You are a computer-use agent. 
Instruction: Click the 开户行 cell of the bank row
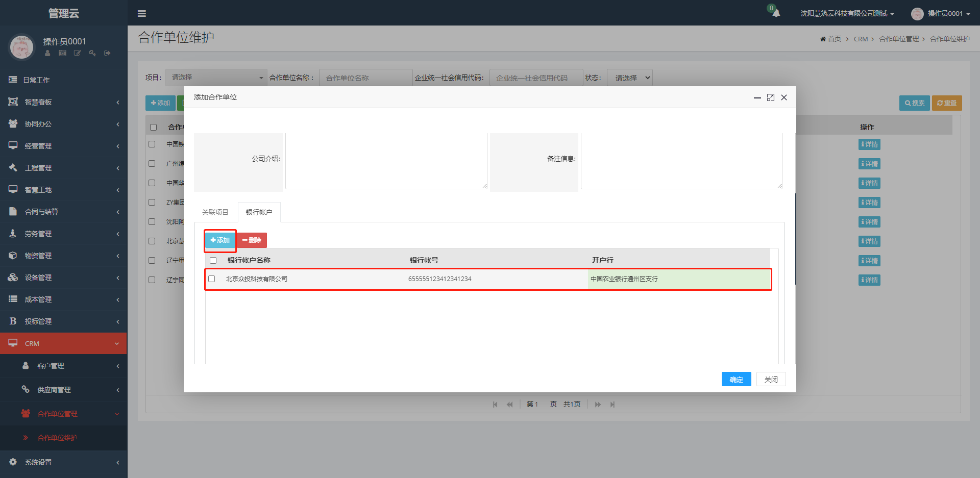tap(678, 279)
